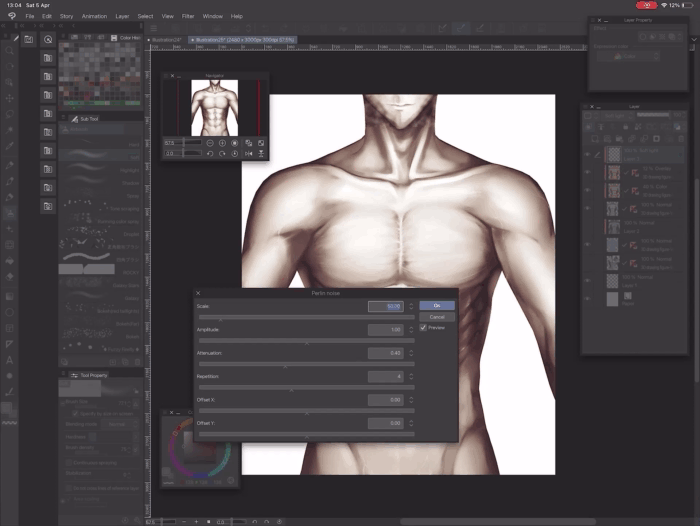This screenshot has width=700, height=526.
Task: Click the zoom in icon in Navigator
Action: (x=222, y=143)
